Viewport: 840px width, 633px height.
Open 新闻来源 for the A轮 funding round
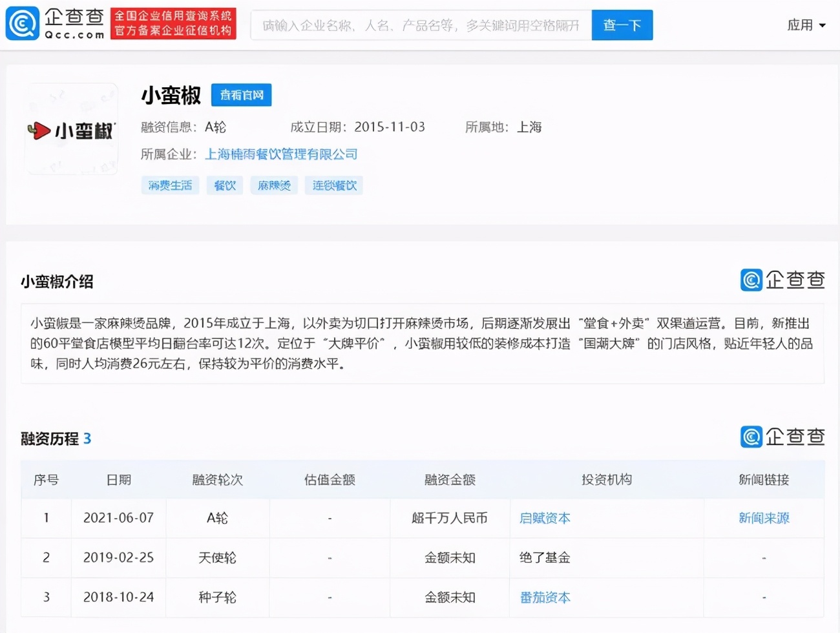coord(764,517)
